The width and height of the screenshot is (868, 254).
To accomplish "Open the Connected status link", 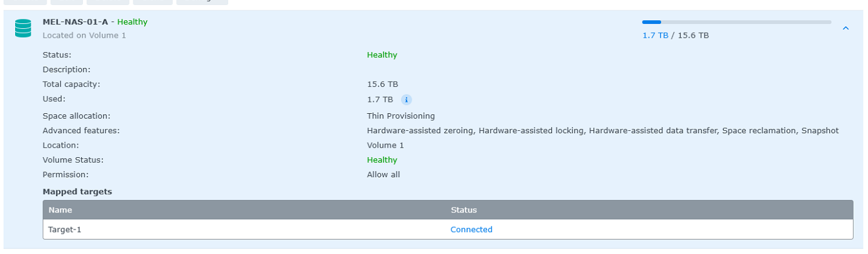I will point(471,229).
